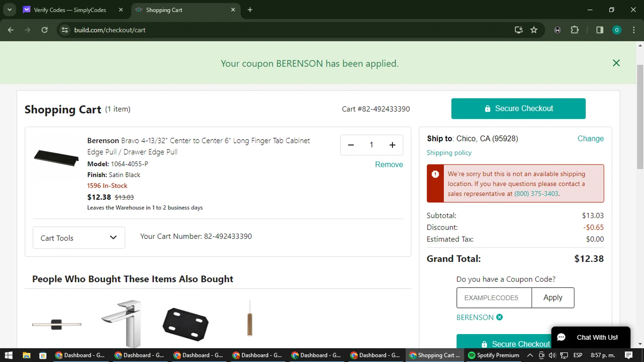Open a new browser tab
644x362 pixels.
pyautogui.click(x=250, y=10)
